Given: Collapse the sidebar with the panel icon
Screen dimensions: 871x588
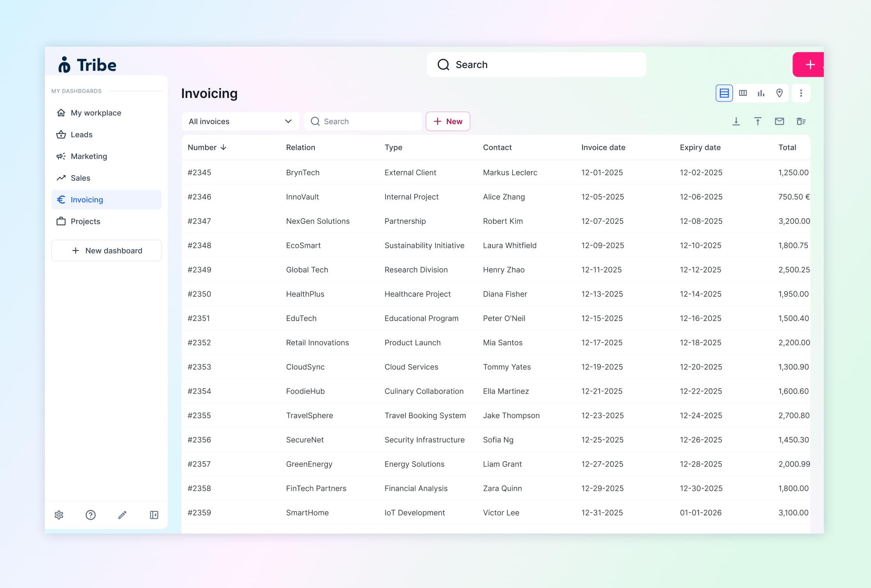Looking at the screenshot, I should 154,515.
